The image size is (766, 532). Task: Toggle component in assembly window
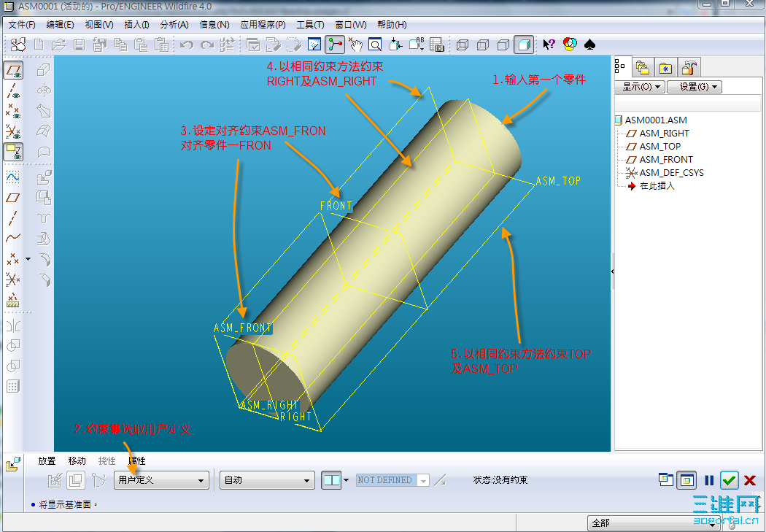tap(686, 480)
